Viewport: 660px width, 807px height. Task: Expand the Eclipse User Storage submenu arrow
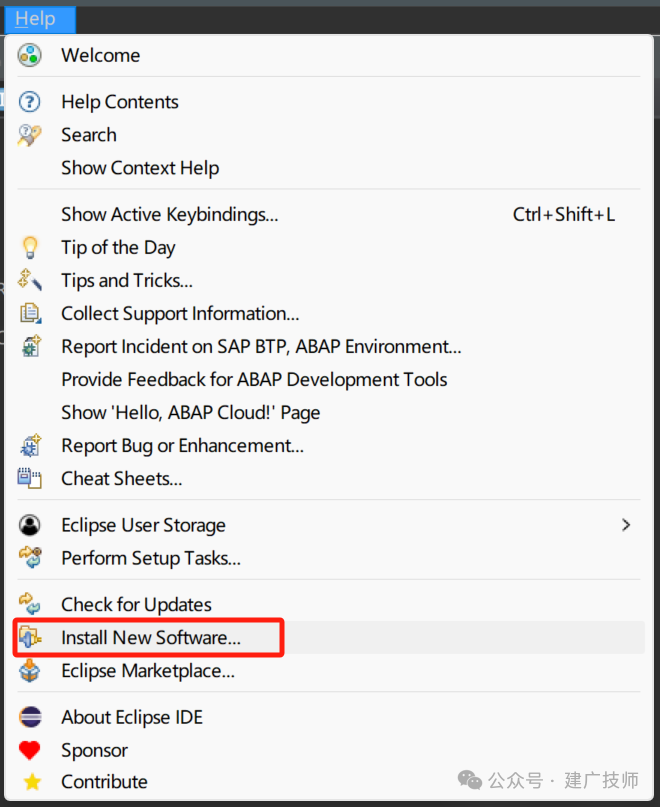click(x=626, y=525)
